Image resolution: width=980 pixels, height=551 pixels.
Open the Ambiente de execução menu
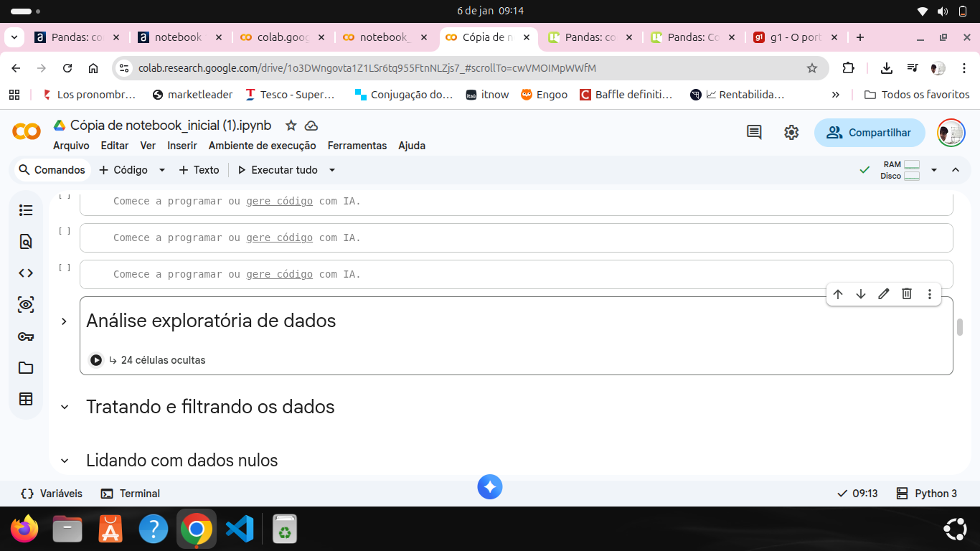point(262,146)
